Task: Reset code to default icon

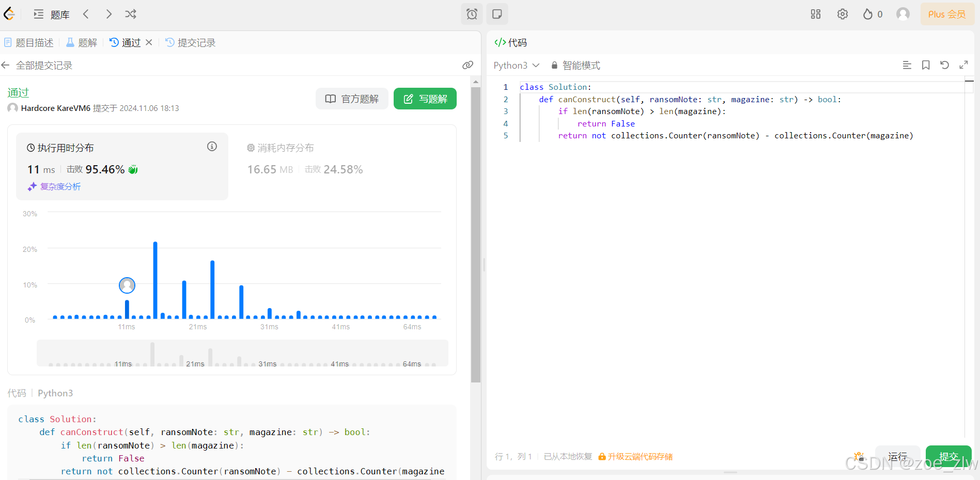Action: point(944,65)
